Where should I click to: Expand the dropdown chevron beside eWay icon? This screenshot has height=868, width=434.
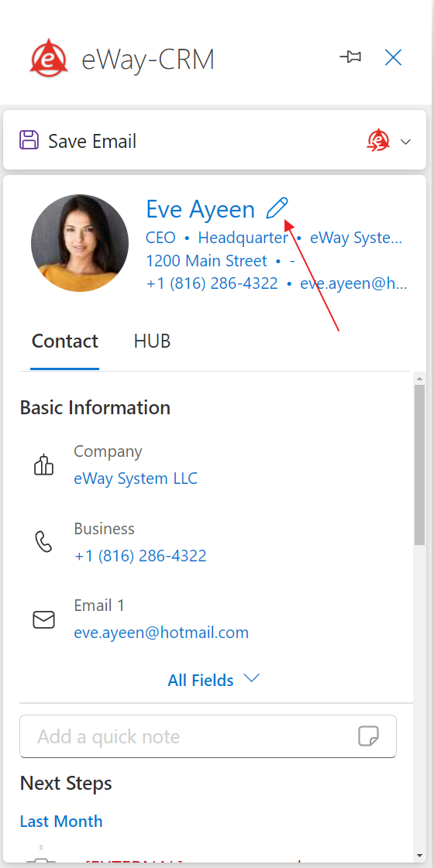pyautogui.click(x=406, y=142)
